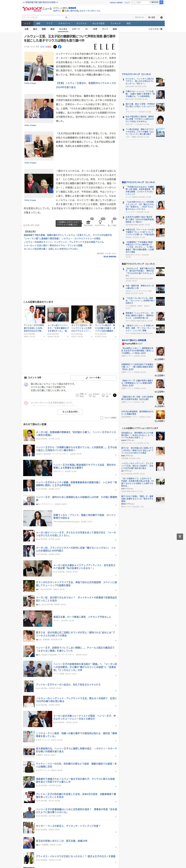Viewport: 186px width, 868px height.
Task: Click the first commenter's avatar icon
Action: (x=26, y=385)
